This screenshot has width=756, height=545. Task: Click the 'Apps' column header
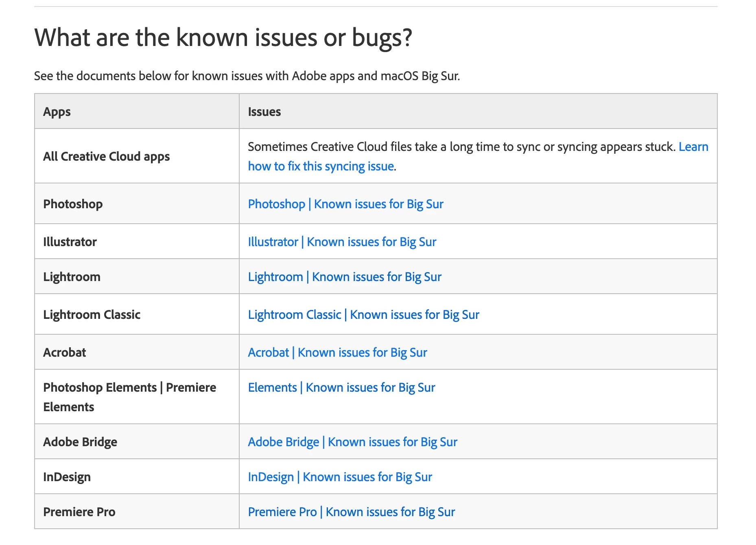click(137, 111)
